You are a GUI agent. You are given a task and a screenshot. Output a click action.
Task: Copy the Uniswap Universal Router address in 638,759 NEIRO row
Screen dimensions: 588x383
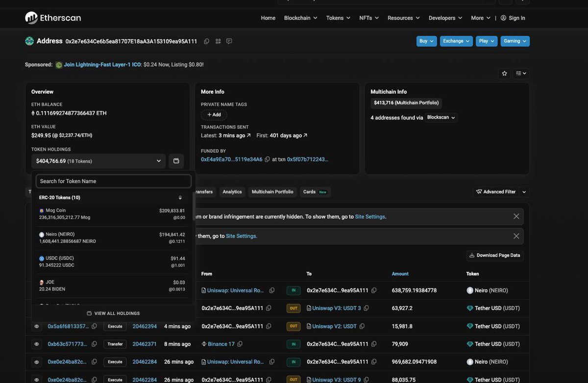pos(272,290)
